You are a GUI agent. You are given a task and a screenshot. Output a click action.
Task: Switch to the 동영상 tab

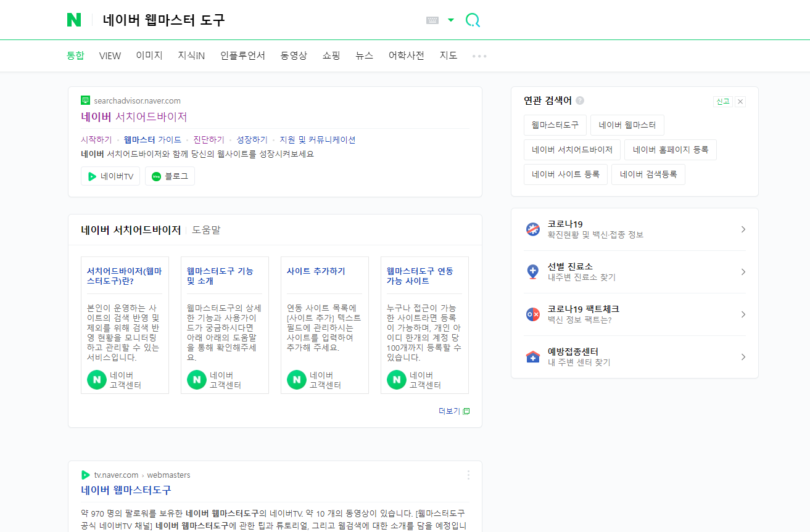(294, 55)
